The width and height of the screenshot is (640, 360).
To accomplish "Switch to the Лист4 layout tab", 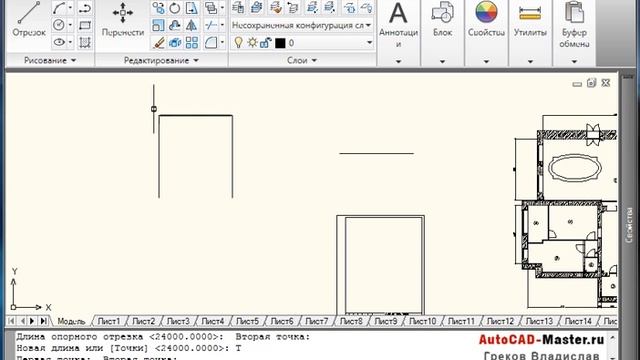I will coord(213,322).
